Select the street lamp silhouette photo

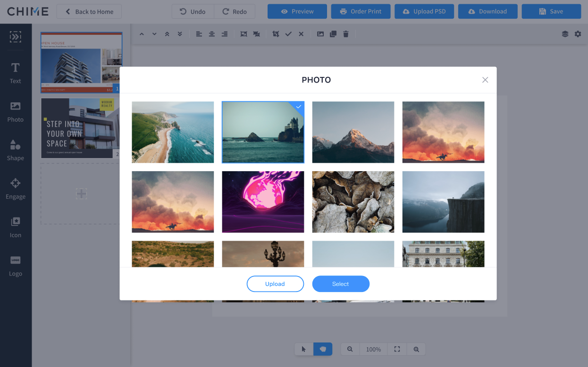[263, 254]
